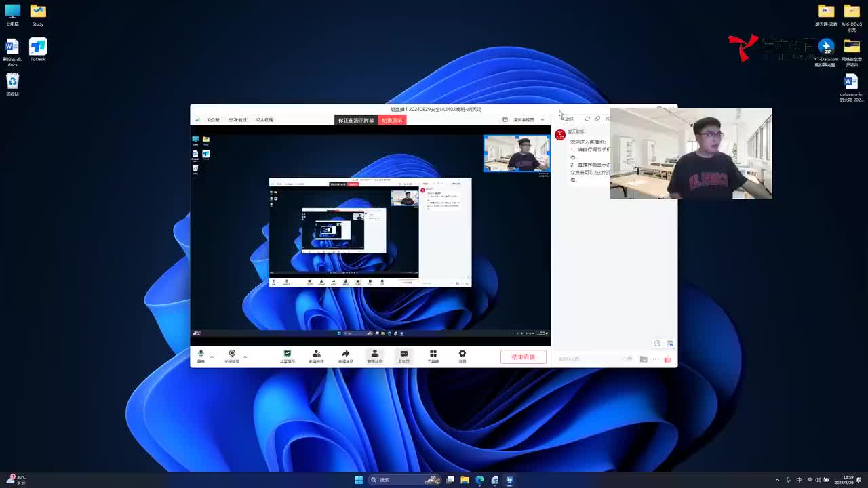Show hidden system tray icons
Viewport: 868px width, 488px height.
pos(777,480)
